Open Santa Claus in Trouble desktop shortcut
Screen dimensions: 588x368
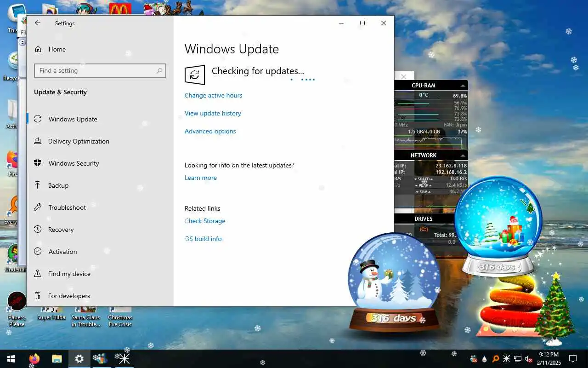click(85, 316)
